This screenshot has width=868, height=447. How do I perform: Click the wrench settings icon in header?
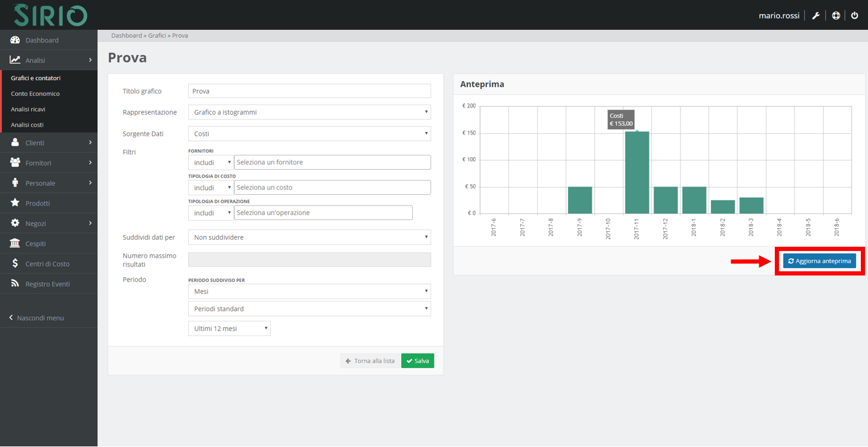click(x=815, y=16)
